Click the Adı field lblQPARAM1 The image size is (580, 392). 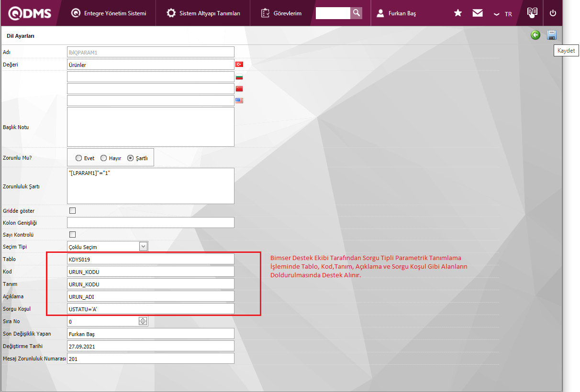(x=151, y=52)
